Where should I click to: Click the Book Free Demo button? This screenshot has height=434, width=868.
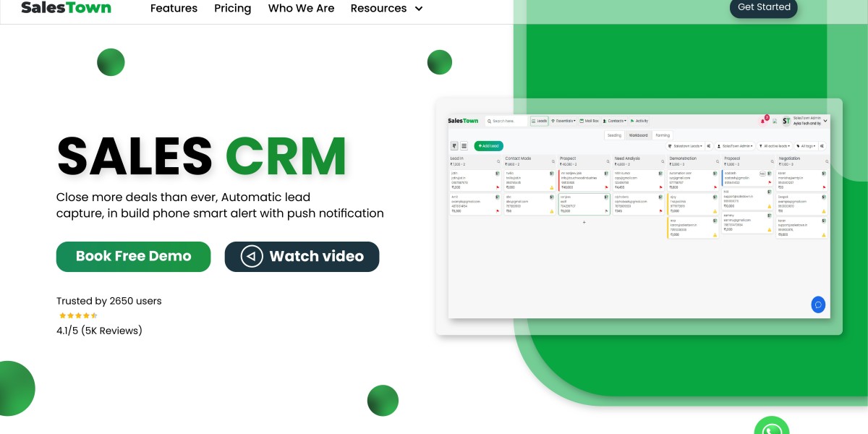(x=134, y=256)
